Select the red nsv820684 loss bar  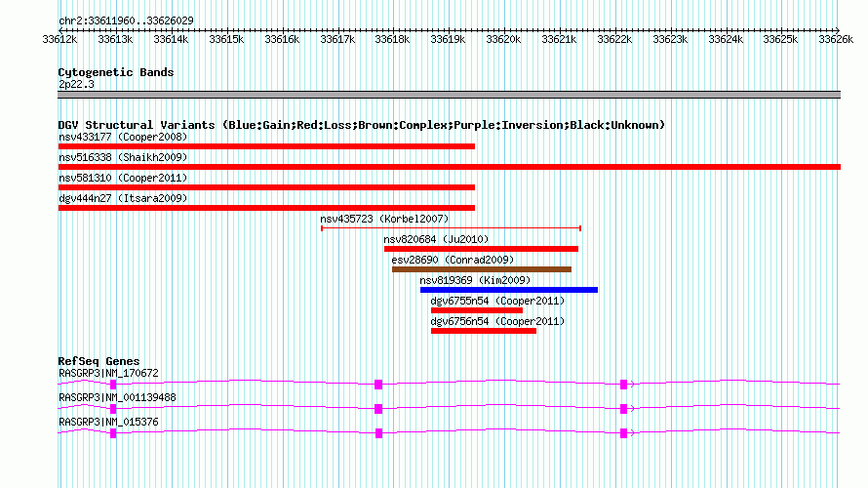tap(481, 249)
